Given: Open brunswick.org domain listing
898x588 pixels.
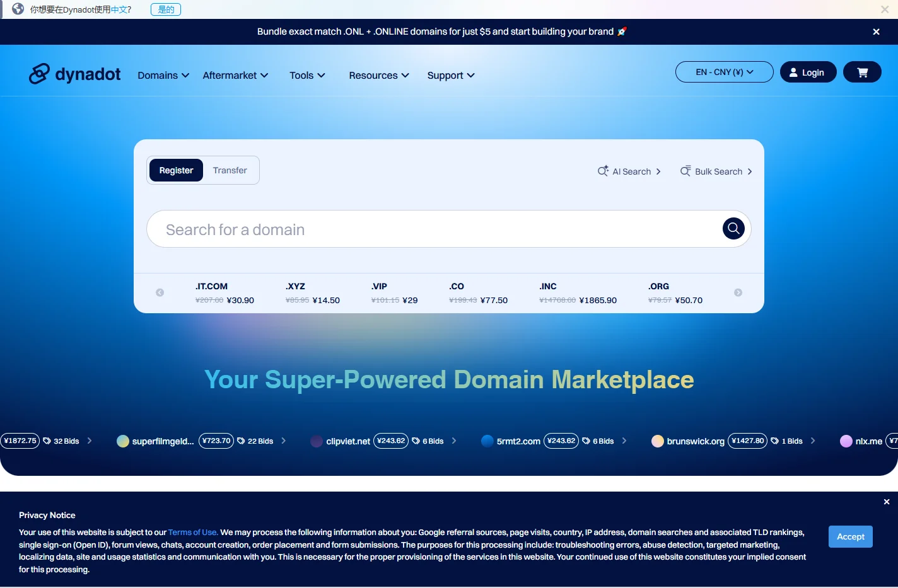Looking at the screenshot, I should click(x=696, y=441).
